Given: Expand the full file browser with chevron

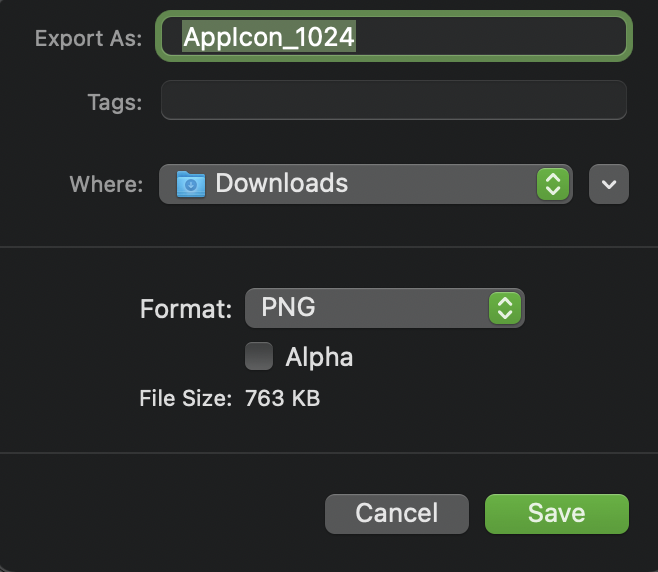Looking at the screenshot, I should (x=609, y=184).
